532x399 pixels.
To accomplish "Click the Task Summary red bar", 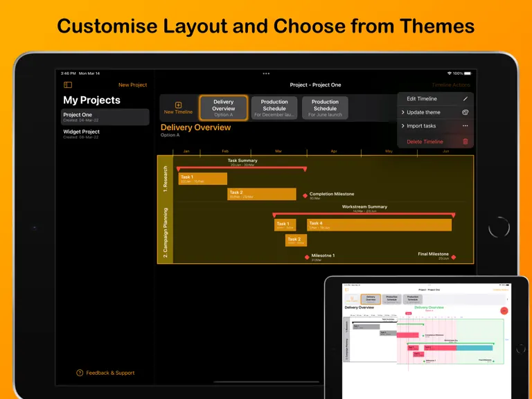I will tap(242, 168).
